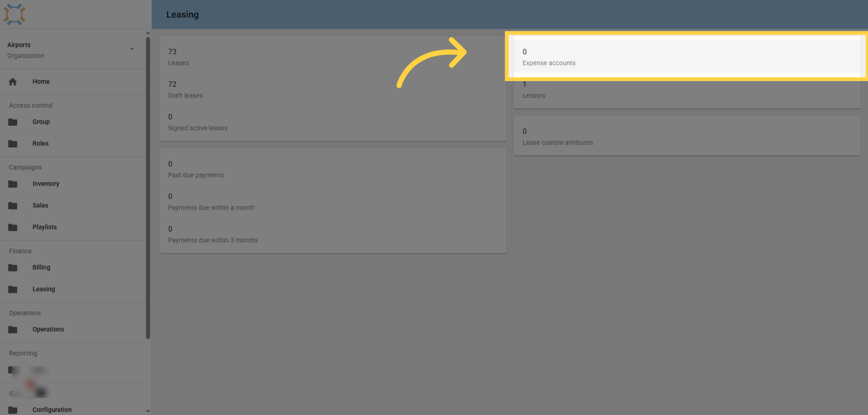Viewport: 868px width, 415px height.
Task: Click the folder icon beside Operations
Action: coord(13,329)
